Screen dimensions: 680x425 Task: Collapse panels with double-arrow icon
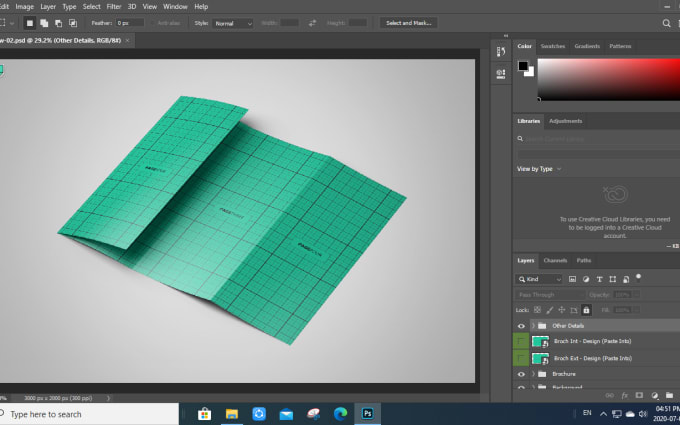(506, 36)
